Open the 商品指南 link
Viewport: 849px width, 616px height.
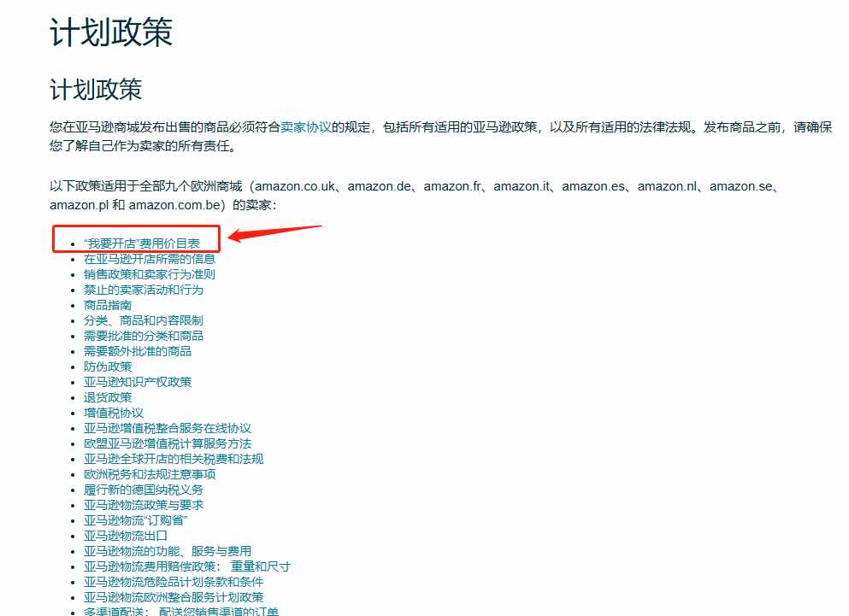(x=108, y=305)
